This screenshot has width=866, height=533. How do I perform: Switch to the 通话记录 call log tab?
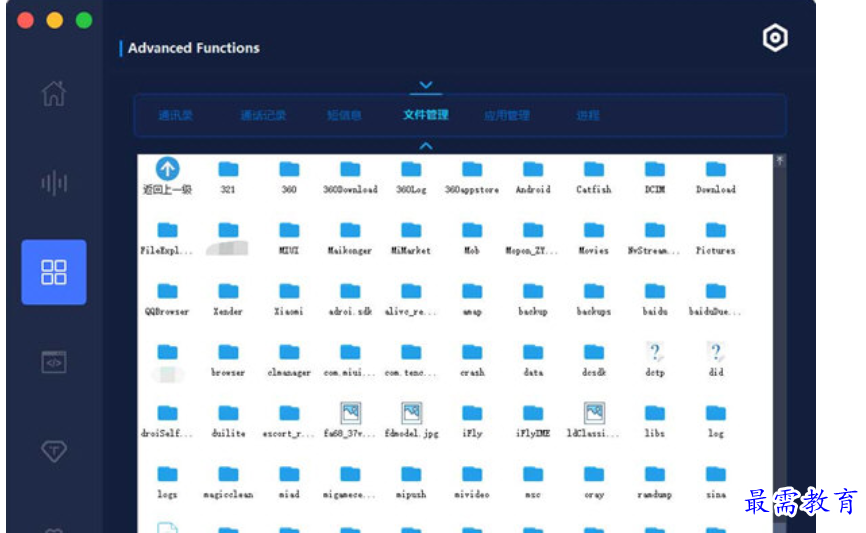(x=263, y=115)
